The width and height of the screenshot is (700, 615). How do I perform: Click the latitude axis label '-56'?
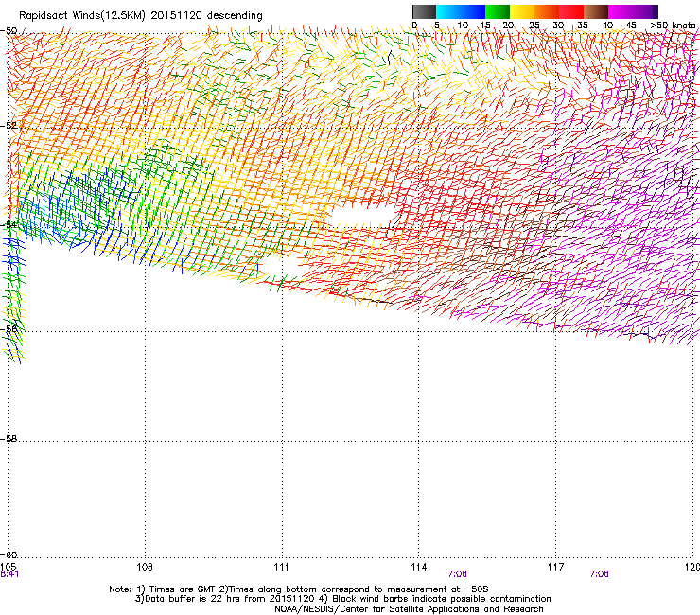tap(9, 328)
